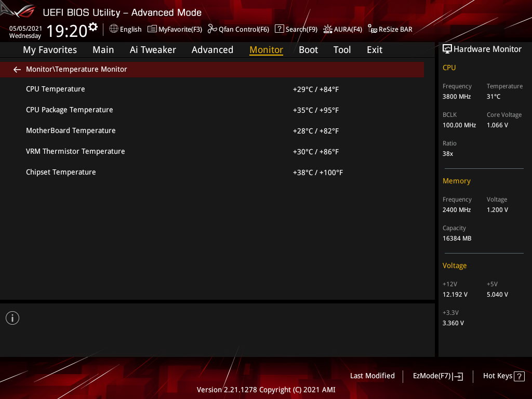Click the 12.192 V value
The height and width of the screenshot is (399, 532).
pyautogui.click(x=455, y=295)
